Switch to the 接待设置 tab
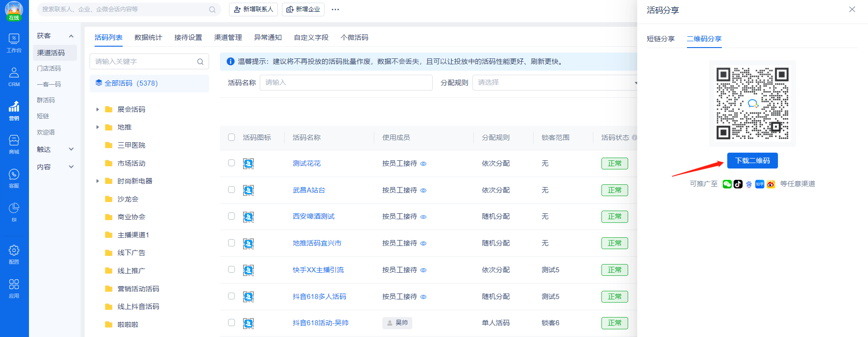 point(188,38)
